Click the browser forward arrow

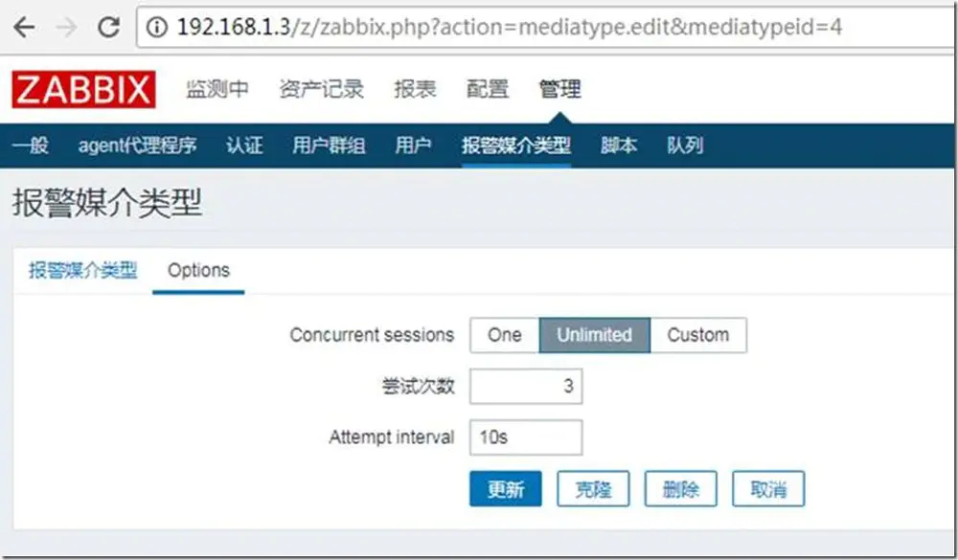point(67,27)
